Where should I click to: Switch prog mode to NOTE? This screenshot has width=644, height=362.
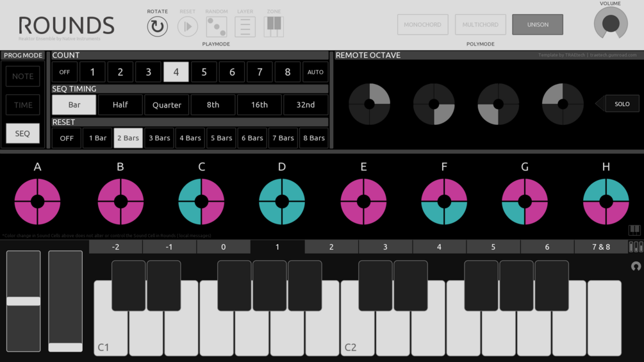(x=22, y=76)
